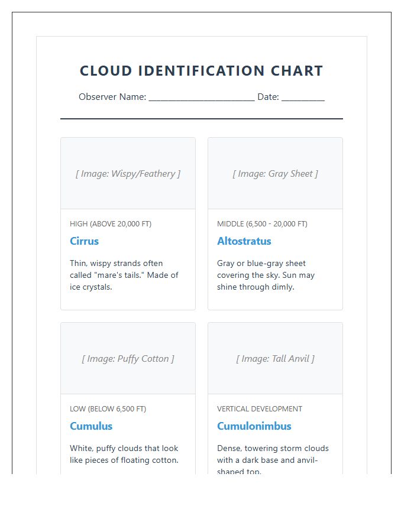Screen dimensions: 414x532
Task: Click the Date blank line
Action: click(303, 99)
